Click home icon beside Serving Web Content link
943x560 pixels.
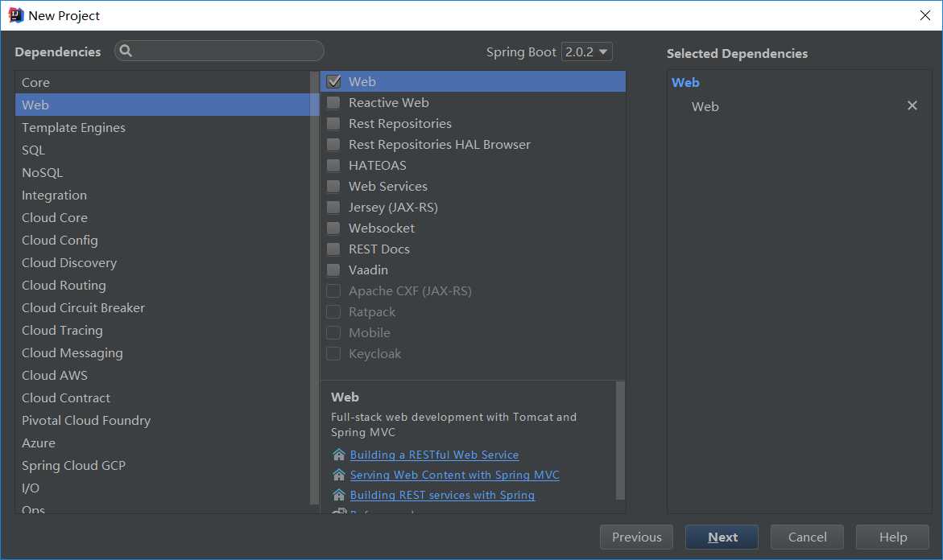pyautogui.click(x=339, y=475)
